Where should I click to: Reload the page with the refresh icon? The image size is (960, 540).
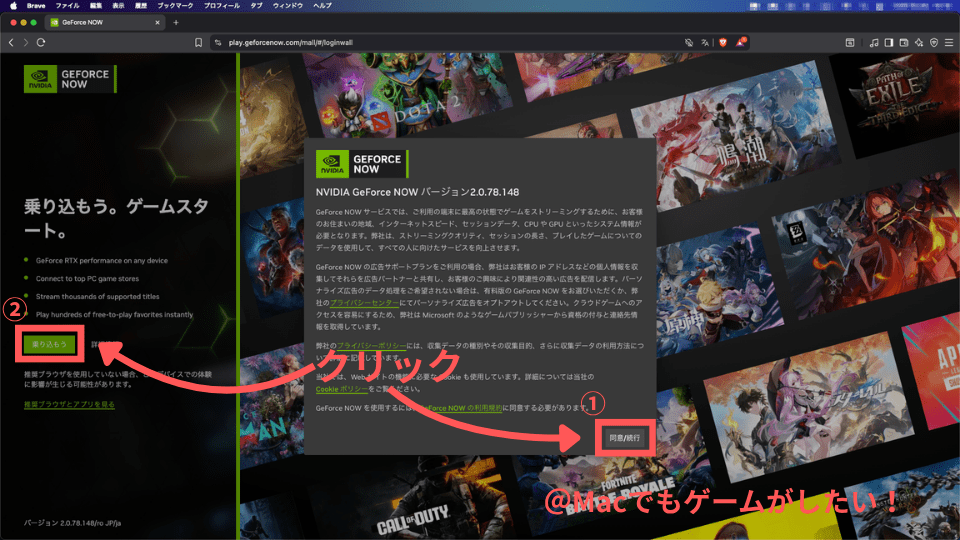(41, 42)
